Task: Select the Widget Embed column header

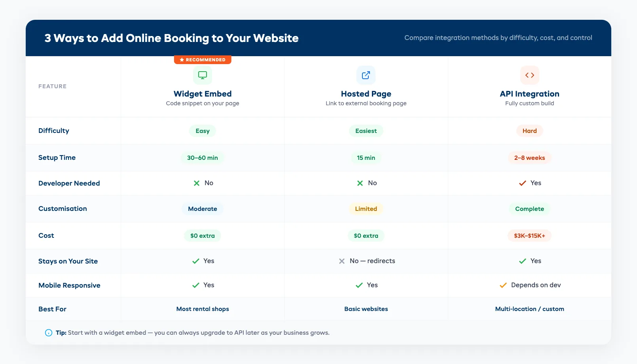Action: click(203, 94)
